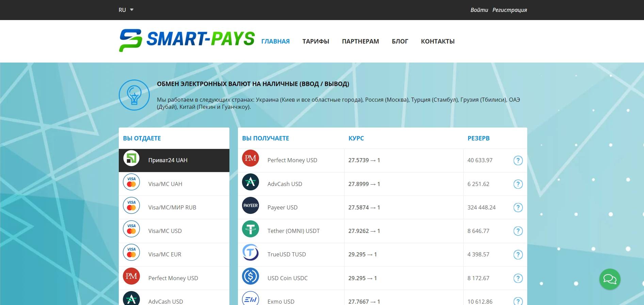This screenshot has height=305, width=644.
Task: Open reserve help for Tether USDT
Action: [518, 231]
